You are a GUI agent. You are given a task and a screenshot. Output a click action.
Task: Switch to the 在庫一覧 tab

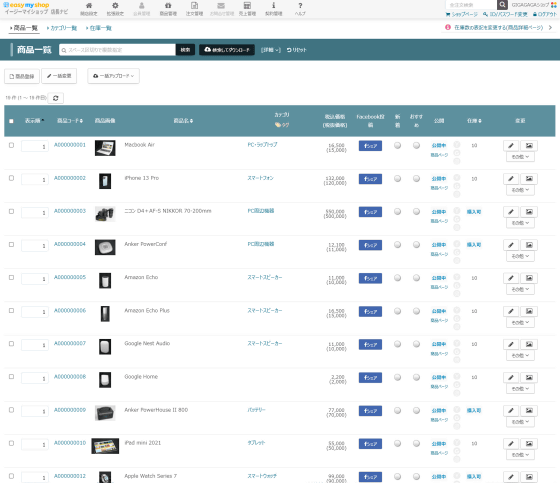(x=99, y=28)
